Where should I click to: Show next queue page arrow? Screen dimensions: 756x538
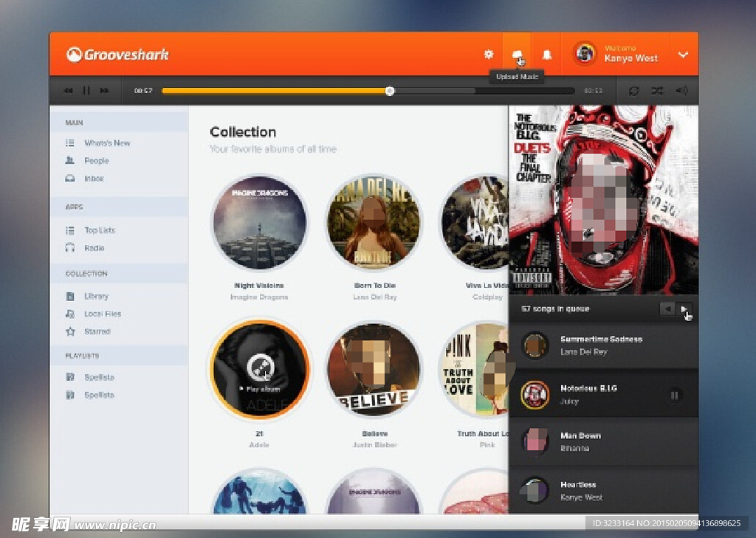684,309
